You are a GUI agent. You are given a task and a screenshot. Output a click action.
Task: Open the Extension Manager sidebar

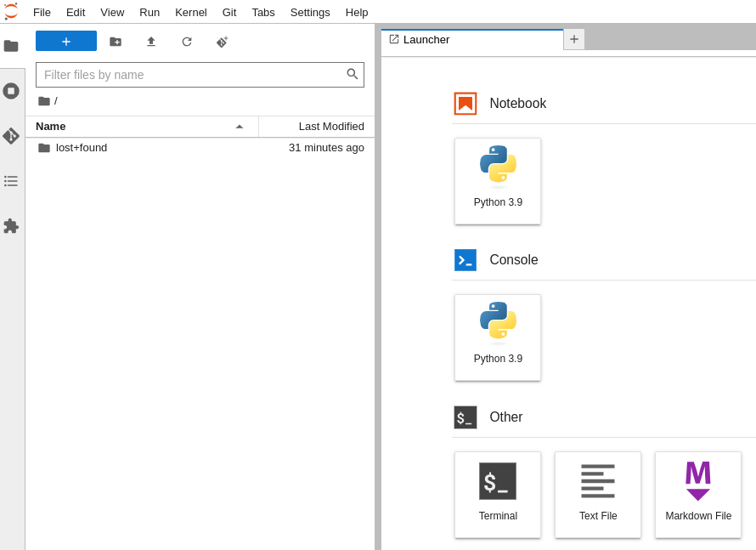(11, 226)
